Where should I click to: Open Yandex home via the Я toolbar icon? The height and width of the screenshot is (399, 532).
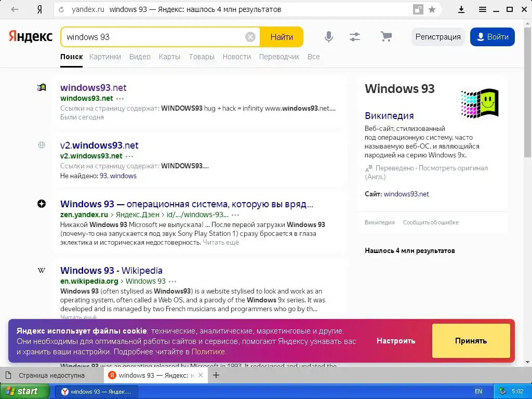point(39,9)
